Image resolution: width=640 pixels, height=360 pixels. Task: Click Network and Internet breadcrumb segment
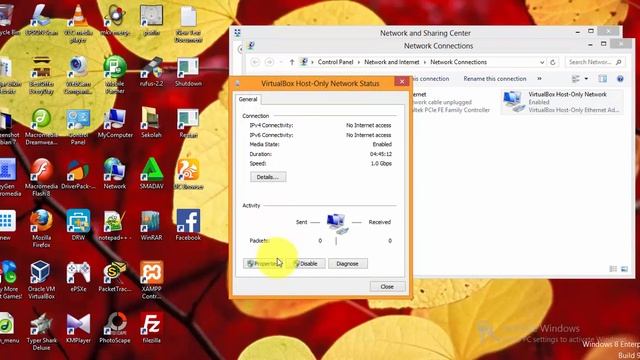pos(391,62)
